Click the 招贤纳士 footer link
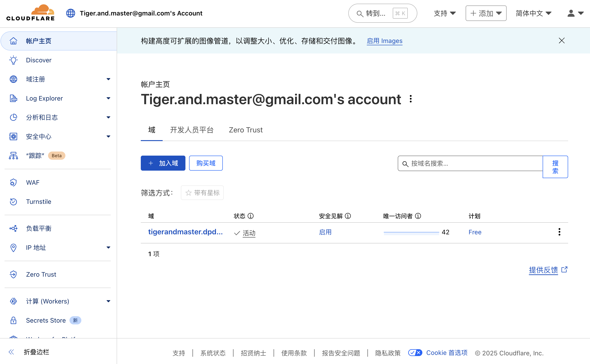The height and width of the screenshot is (364, 590). point(253,353)
